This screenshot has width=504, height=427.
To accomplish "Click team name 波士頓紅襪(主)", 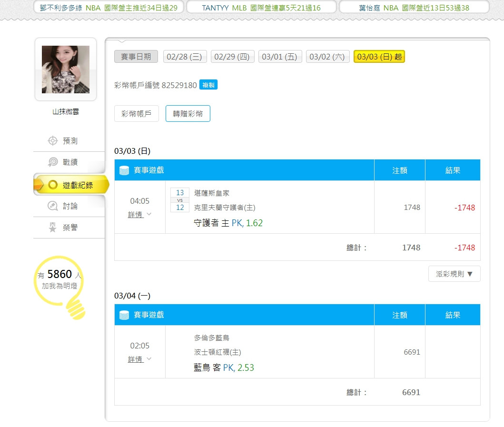I will point(217,352).
